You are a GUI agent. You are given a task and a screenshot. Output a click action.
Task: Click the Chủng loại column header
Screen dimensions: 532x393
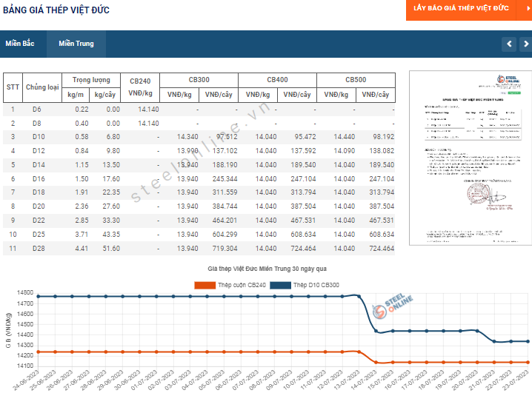[42, 87]
